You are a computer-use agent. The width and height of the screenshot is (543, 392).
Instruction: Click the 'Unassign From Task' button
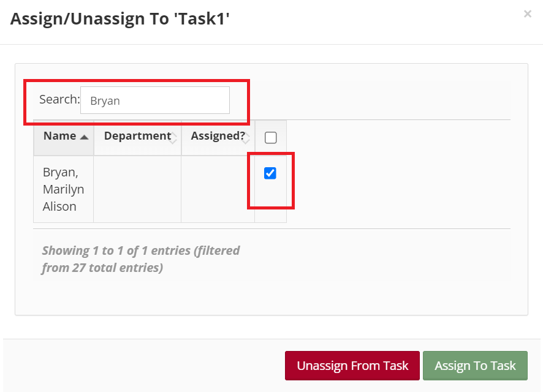(352, 366)
